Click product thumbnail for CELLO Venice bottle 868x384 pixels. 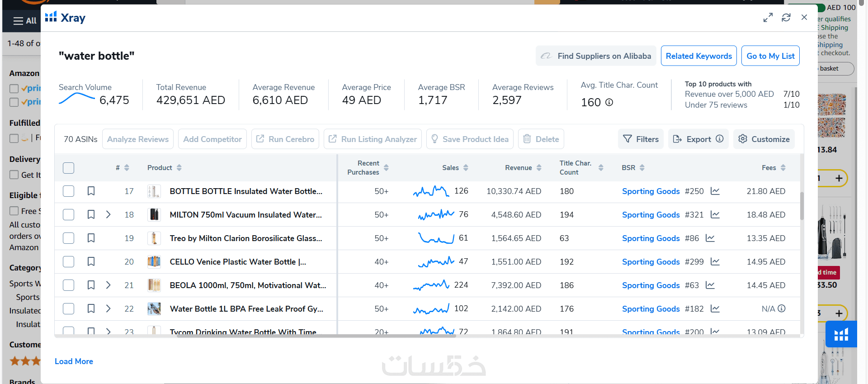click(154, 261)
